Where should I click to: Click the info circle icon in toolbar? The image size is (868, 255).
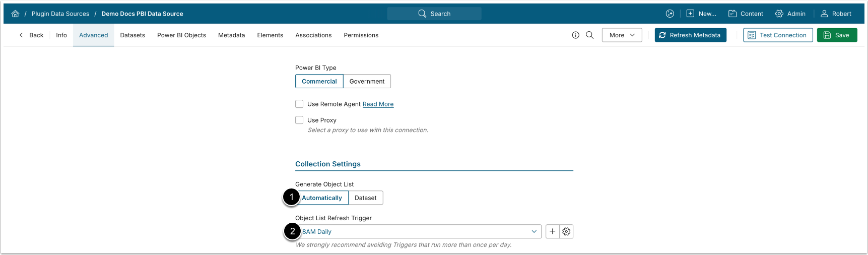[575, 35]
